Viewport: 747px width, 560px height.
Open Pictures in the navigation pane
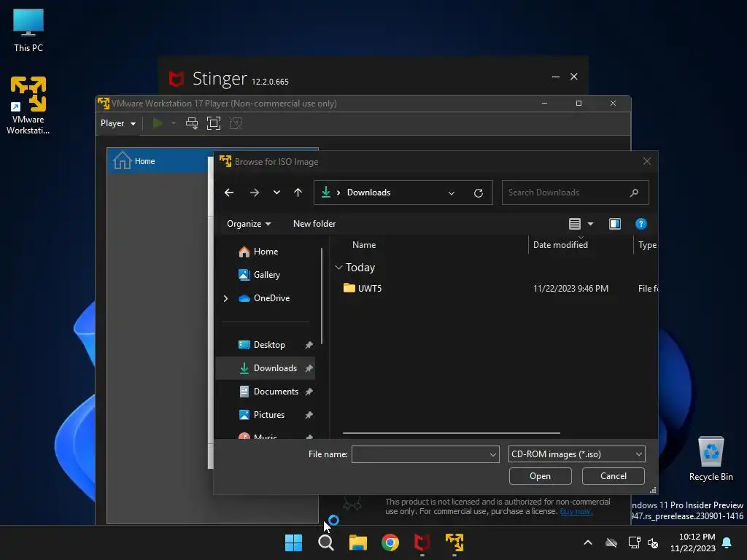(x=268, y=415)
